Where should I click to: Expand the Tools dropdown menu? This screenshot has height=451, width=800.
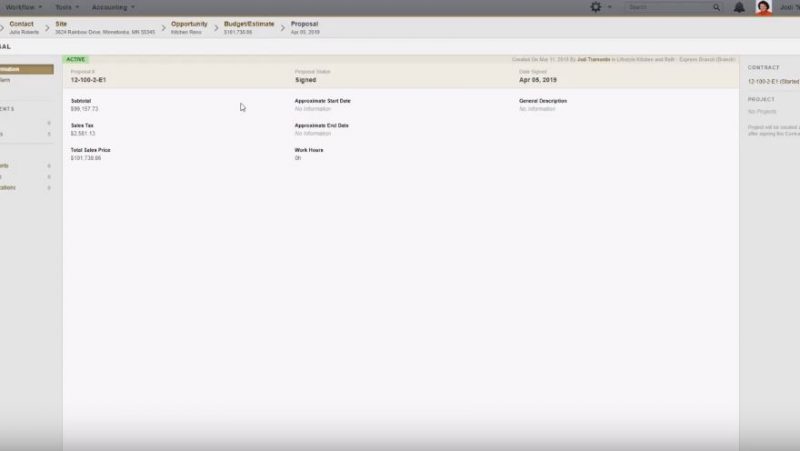pyautogui.click(x=69, y=7)
